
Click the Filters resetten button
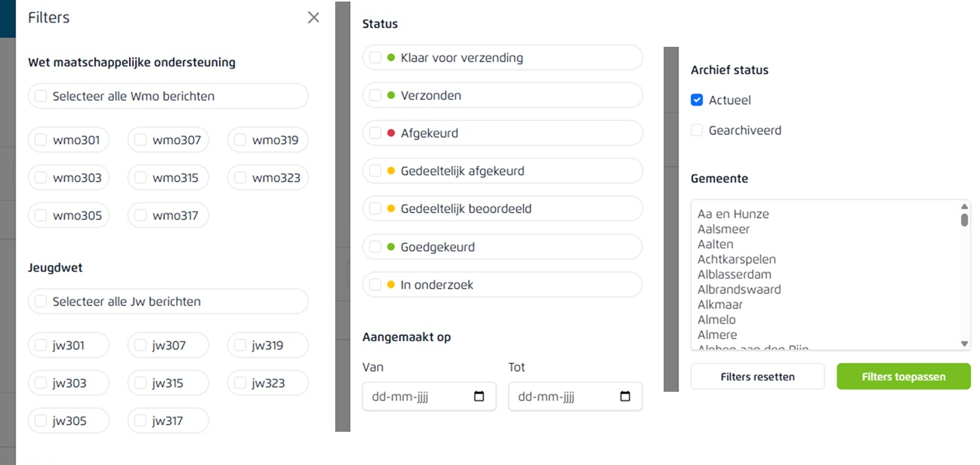point(757,377)
